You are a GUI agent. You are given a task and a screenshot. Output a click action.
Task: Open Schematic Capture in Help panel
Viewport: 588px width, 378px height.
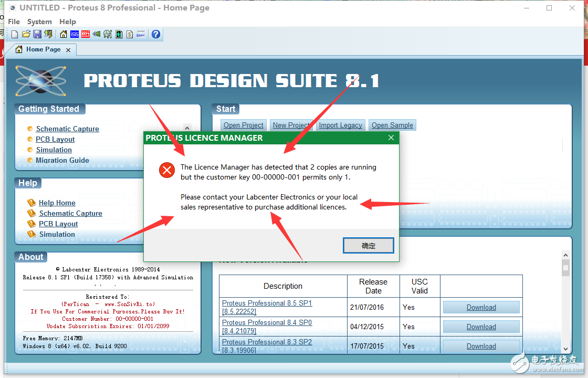point(70,213)
